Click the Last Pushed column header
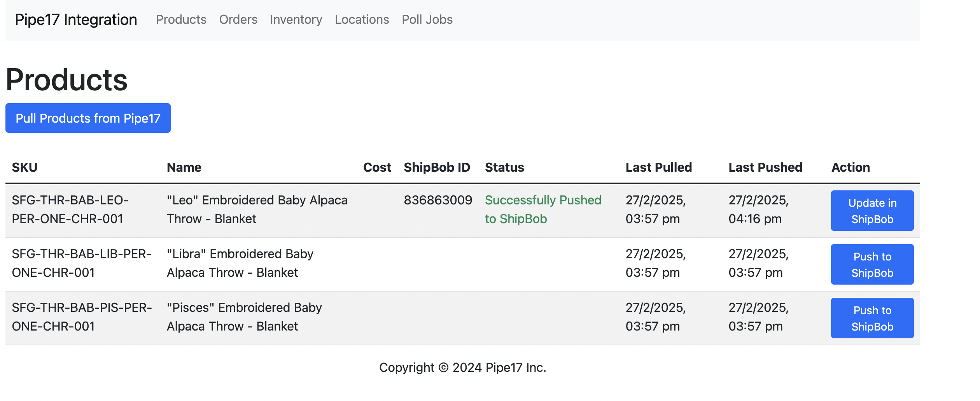This screenshot has width=980, height=401. (x=765, y=167)
